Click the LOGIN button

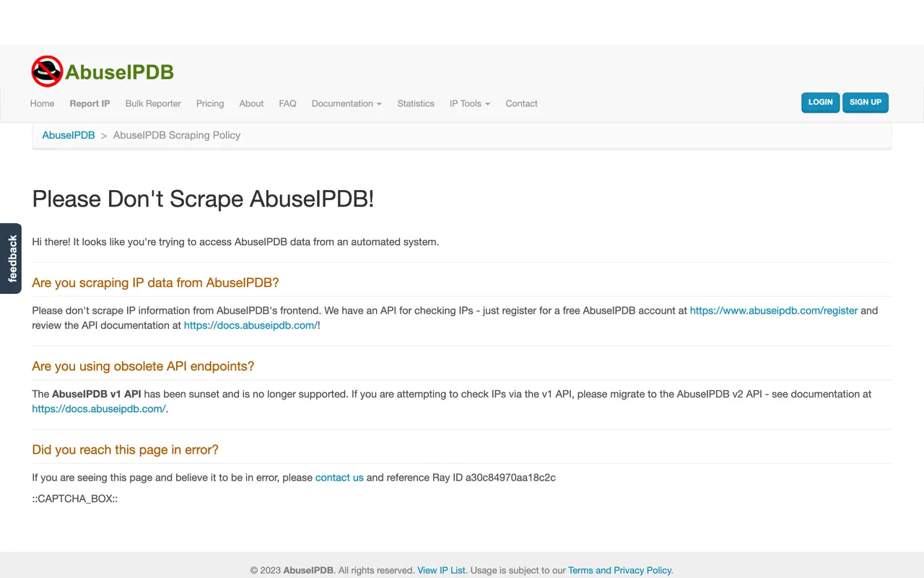[820, 103]
